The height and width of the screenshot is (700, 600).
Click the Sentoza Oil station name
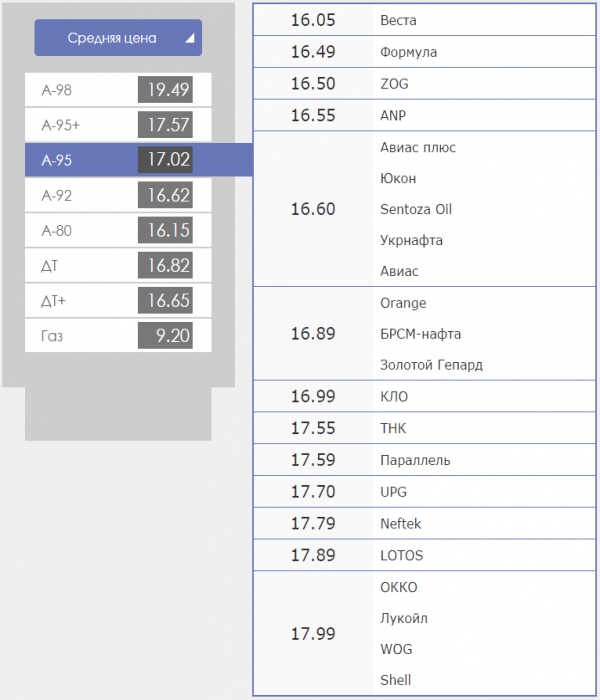[416, 209]
